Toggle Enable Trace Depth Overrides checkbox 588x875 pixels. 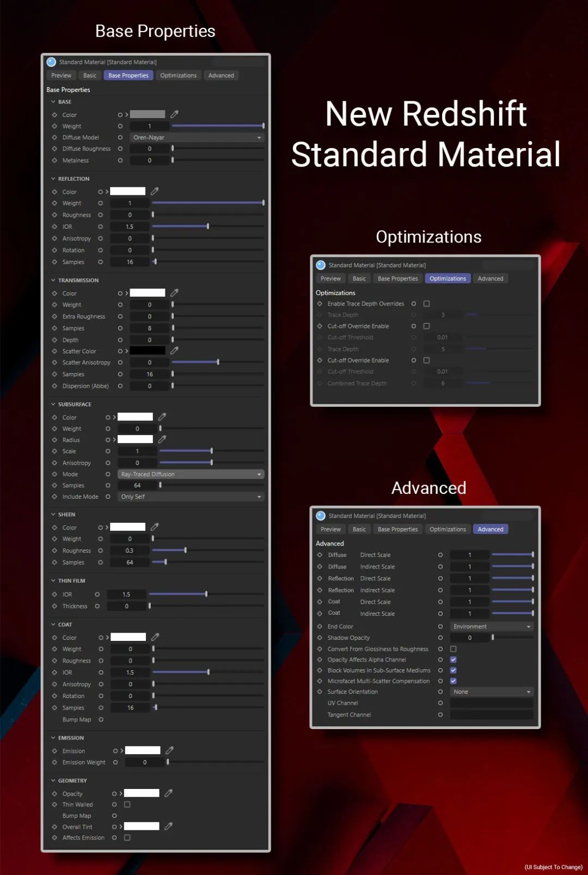(426, 304)
